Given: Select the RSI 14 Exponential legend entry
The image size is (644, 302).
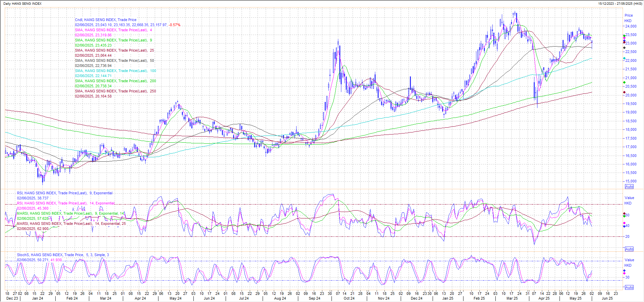Looking at the screenshot, I should [66, 203].
